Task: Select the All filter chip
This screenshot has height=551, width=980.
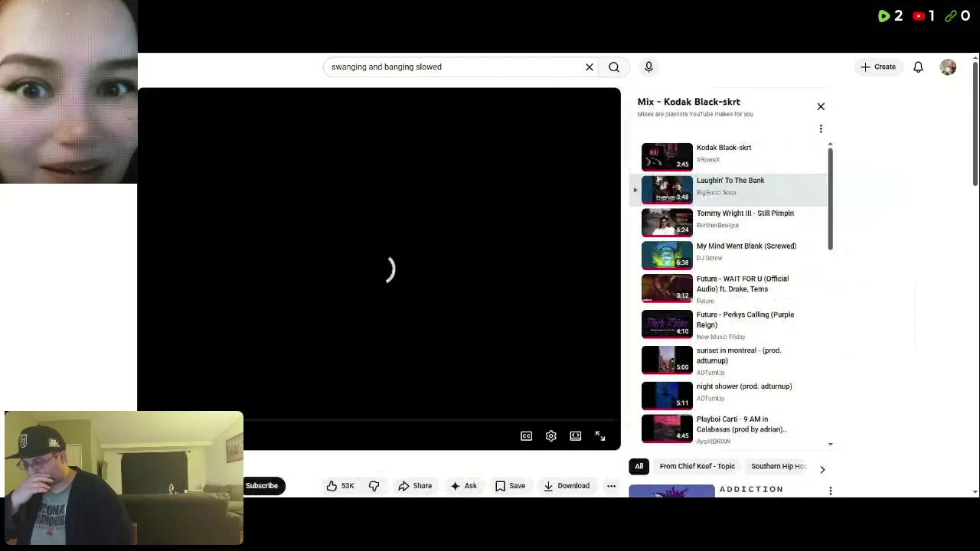Action: coord(639,466)
